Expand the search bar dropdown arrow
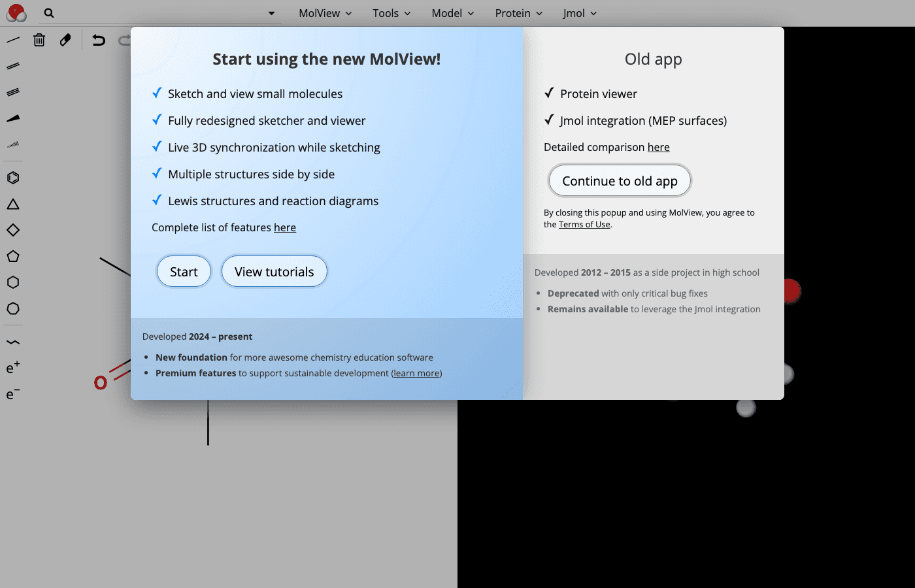This screenshot has width=915, height=588. [x=271, y=13]
